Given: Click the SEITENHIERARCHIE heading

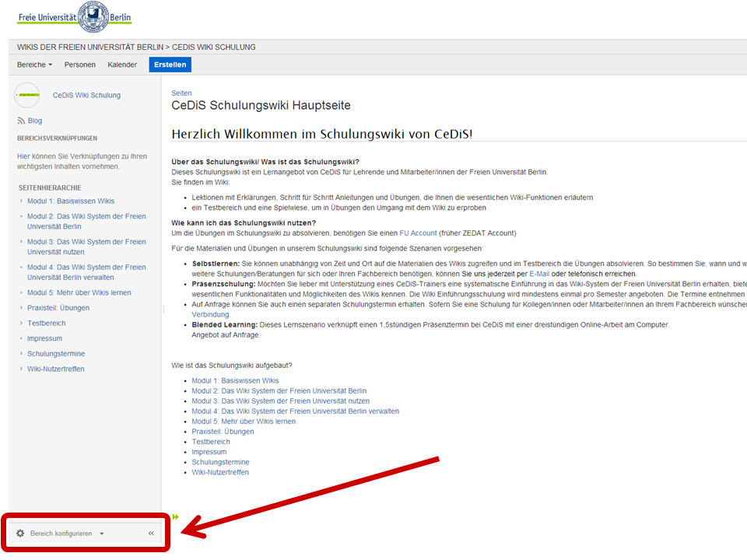Looking at the screenshot, I should 50,187.
